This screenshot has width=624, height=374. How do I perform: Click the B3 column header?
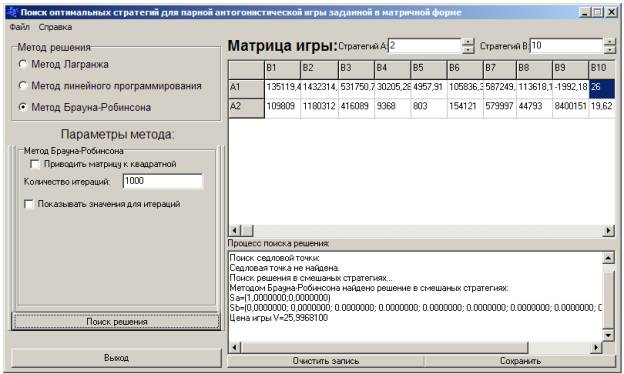[356, 70]
